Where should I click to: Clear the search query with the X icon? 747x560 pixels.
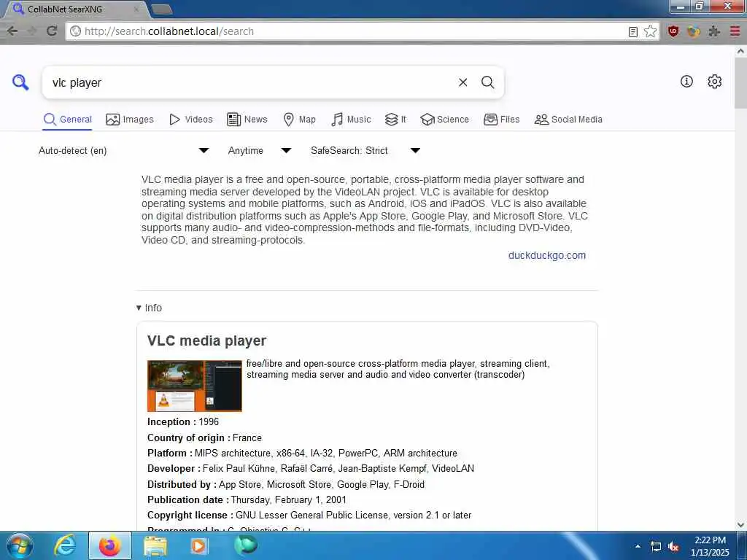point(462,82)
